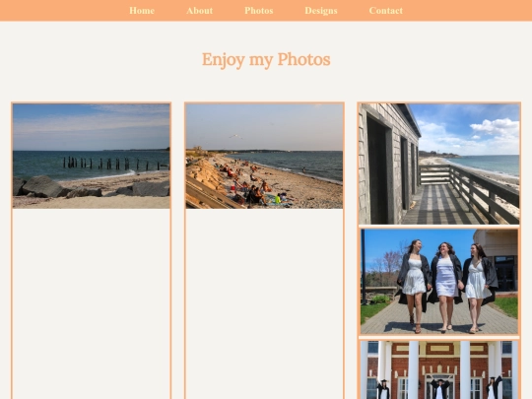Open the Home navigation link

(x=142, y=11)
